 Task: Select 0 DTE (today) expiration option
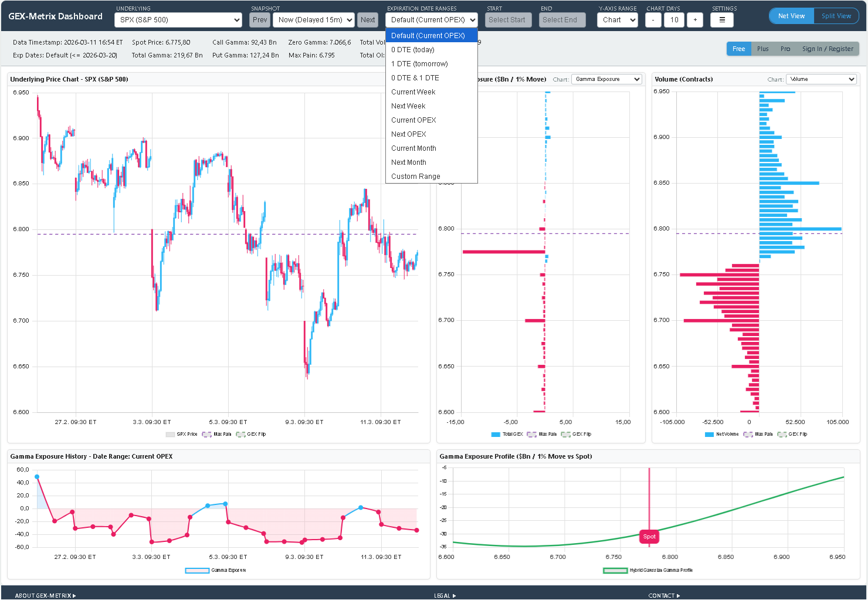tap(412, 49)
